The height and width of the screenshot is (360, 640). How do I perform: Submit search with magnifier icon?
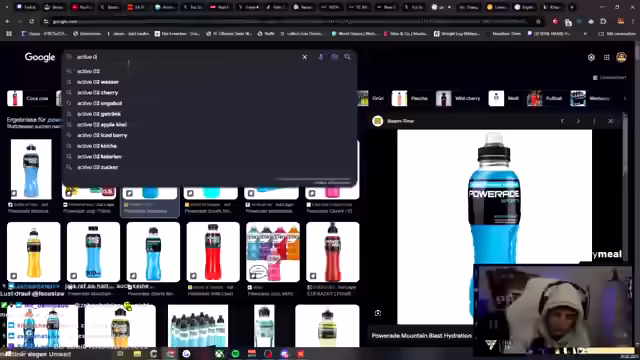point(347,57)
